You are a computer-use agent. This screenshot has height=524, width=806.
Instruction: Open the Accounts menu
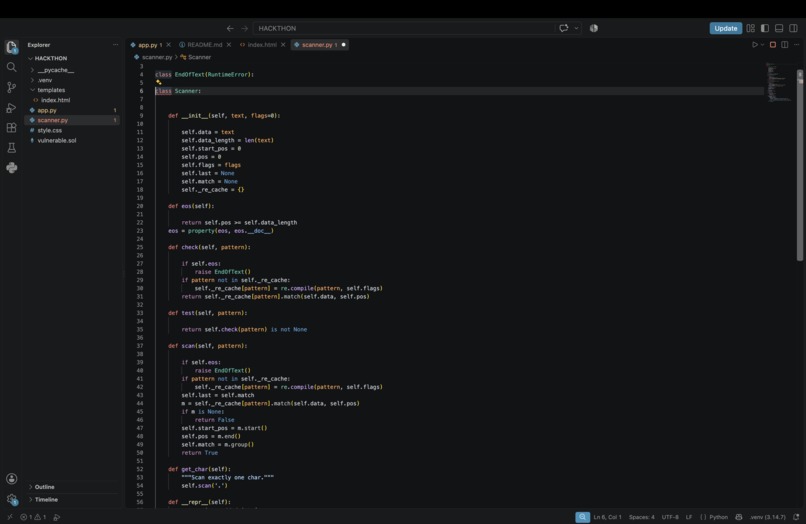11,479
